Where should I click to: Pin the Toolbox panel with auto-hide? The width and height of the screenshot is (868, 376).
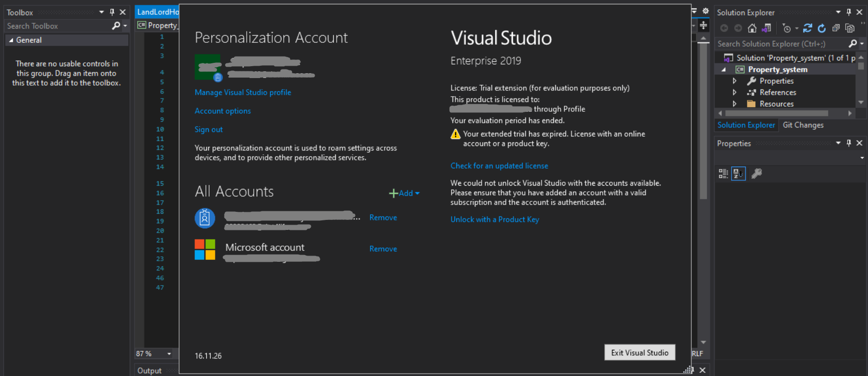coord(112,12)
